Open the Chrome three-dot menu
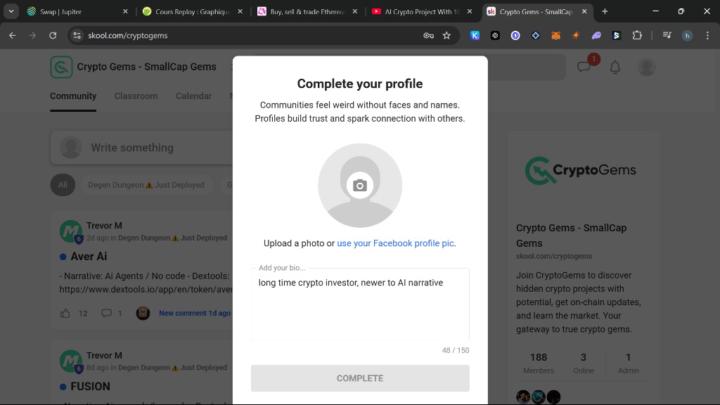720x405 pixels. [707, 35]
